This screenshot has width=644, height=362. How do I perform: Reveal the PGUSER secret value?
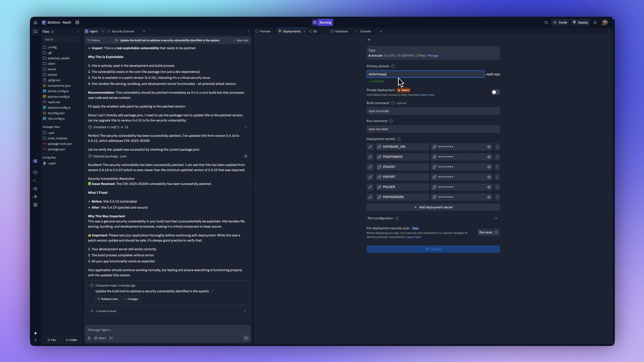point(489,187)
